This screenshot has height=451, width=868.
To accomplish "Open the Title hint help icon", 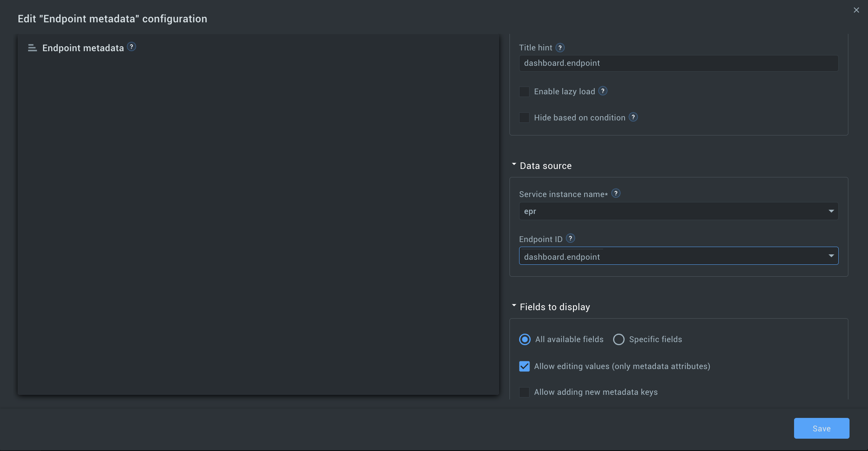I will pos(560,48).
